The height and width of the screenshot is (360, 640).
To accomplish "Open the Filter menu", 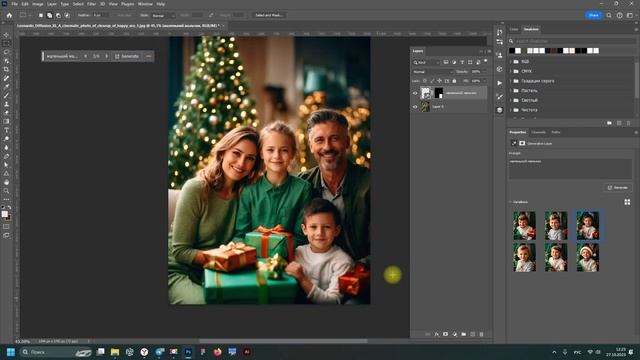I will (91, 4).
